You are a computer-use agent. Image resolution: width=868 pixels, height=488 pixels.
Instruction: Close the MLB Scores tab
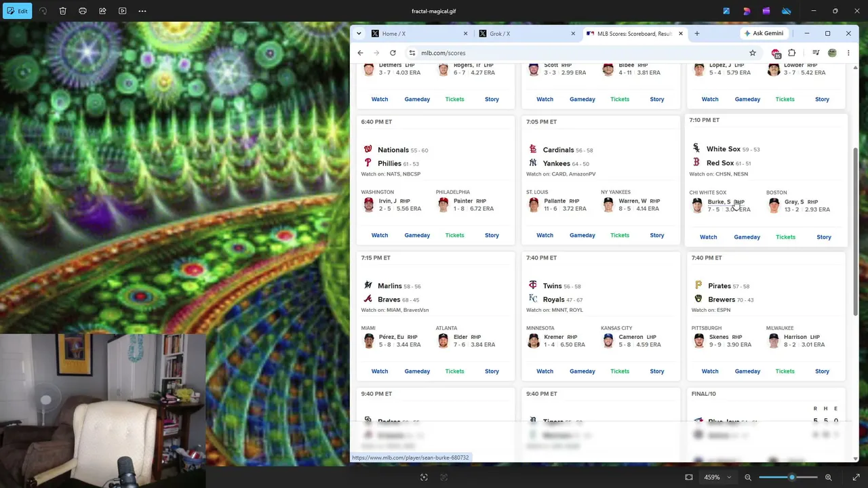[x=679, y=33]
